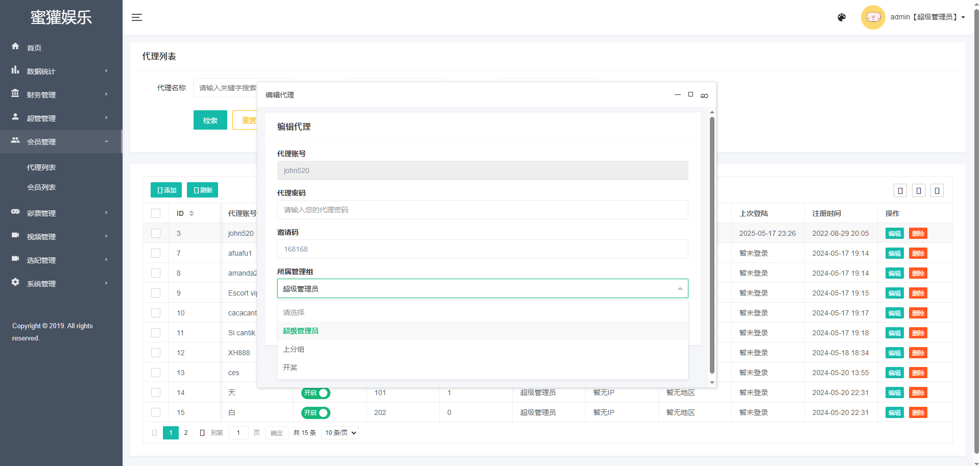Sort table by ID column arrows
This screenshot has width=980, height=466.
pyautogui.click(x=192, y=213)
